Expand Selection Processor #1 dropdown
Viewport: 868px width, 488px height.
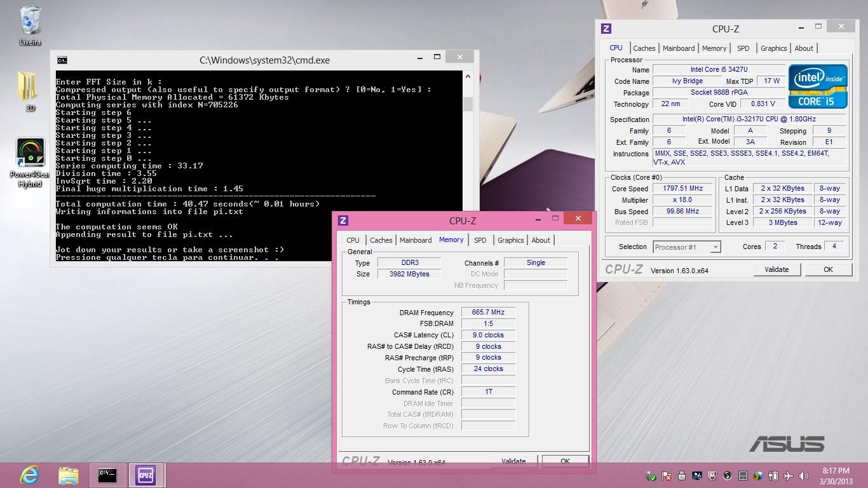(715, 247)
